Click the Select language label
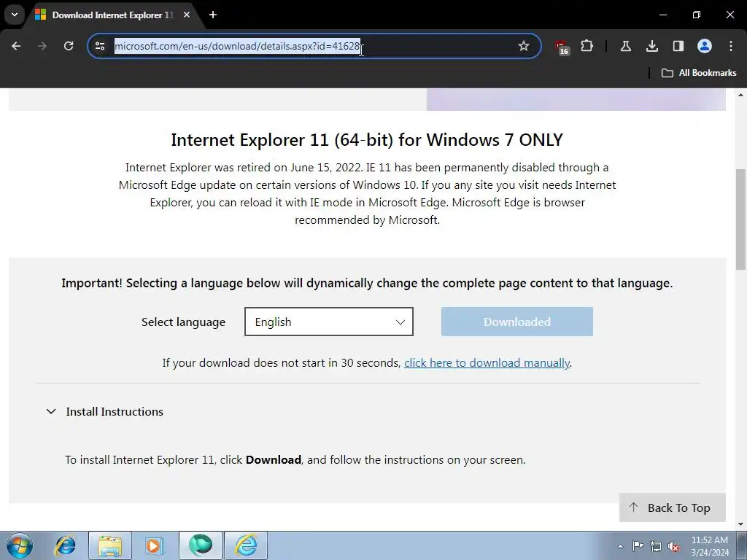Viewport: 747px width, 560px height. click(183, 322)
